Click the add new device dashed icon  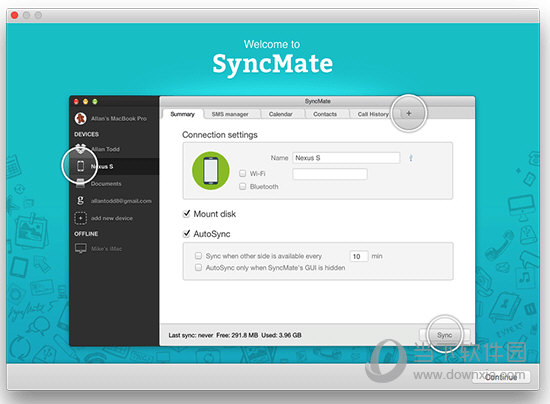(x=80, y=218)
